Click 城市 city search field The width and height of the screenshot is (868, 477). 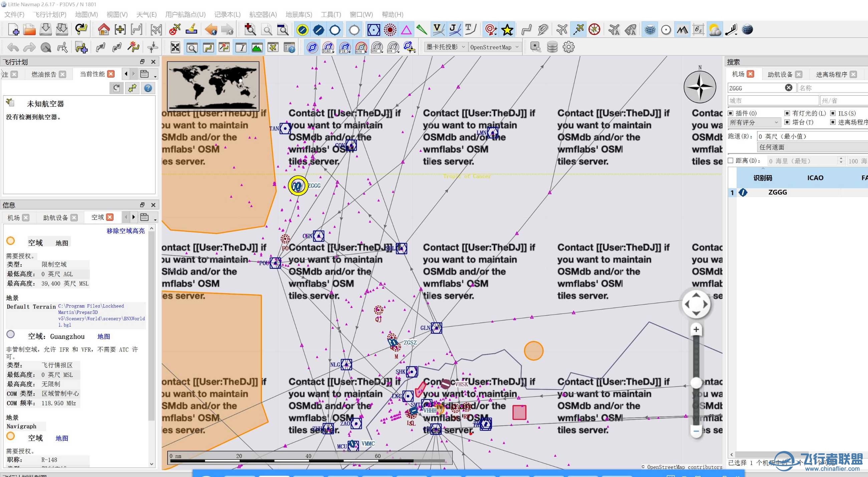[x=773, y=101]
